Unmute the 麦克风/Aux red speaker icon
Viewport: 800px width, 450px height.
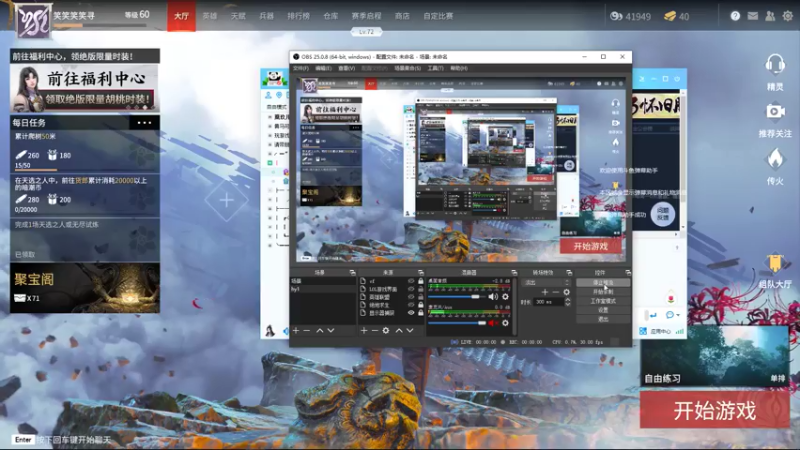click(x=492, y=322)
